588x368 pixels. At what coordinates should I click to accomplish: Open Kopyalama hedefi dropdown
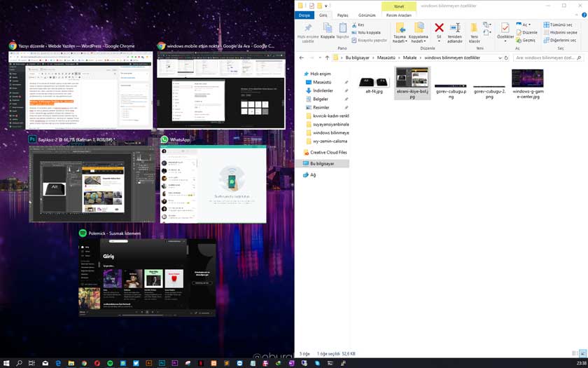tap(418, 39)
